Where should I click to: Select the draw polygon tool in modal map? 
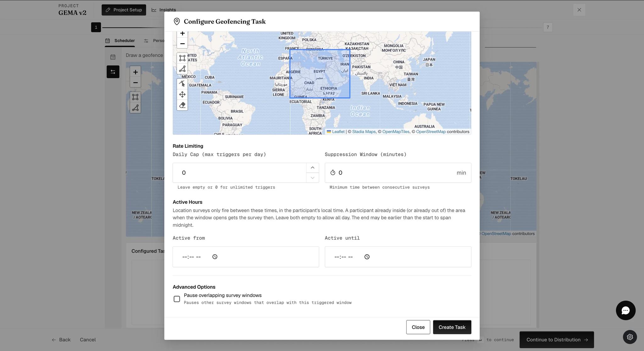point(182,69)
